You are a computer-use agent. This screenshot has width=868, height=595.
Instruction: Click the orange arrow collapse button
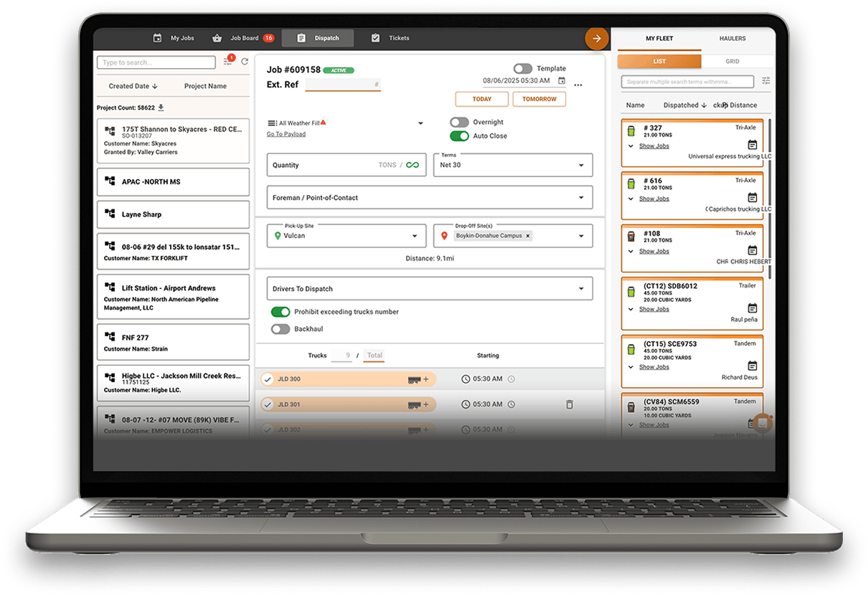tap(596, 39)
